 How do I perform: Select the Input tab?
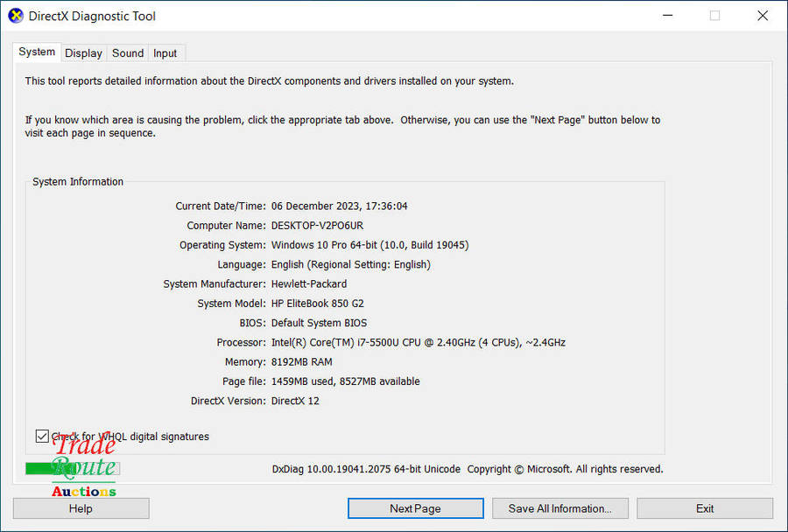(165, 53)
